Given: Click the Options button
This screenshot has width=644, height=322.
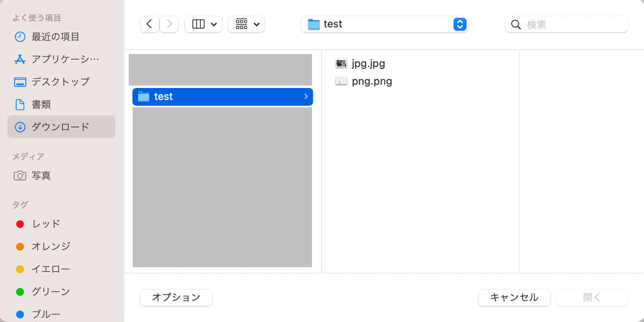Looking at the screenshot, I should [x=176, y=297].
